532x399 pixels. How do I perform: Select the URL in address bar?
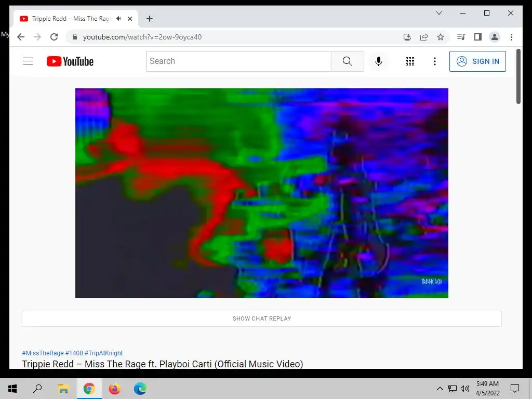click(142, 37)
